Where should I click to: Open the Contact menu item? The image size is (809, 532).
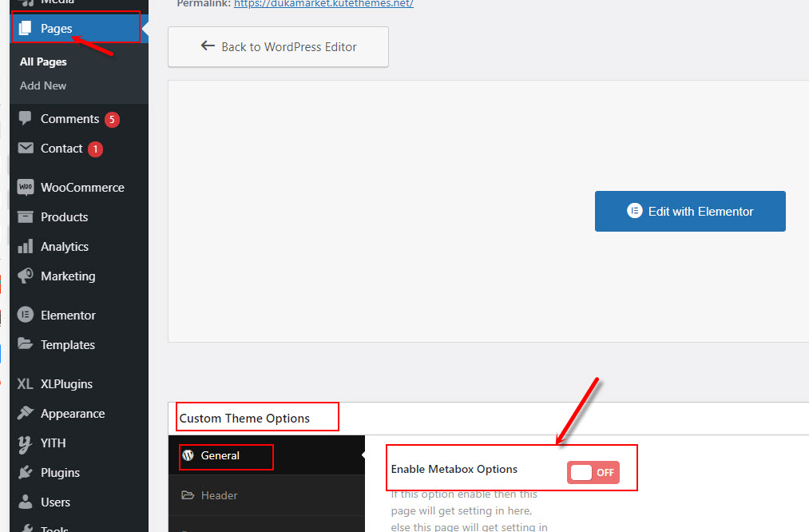[79, 149]
